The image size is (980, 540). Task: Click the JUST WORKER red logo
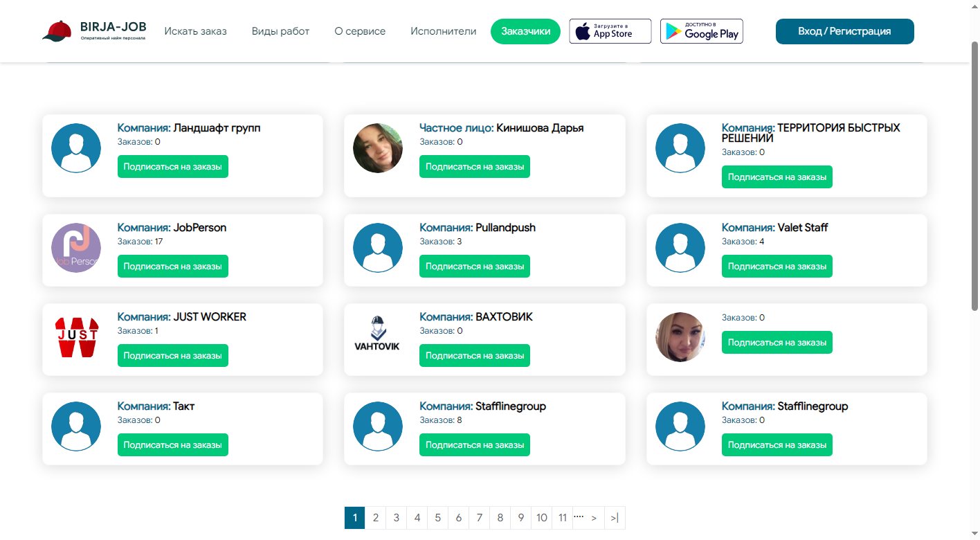pyautogui.click(x=76, y=337)
